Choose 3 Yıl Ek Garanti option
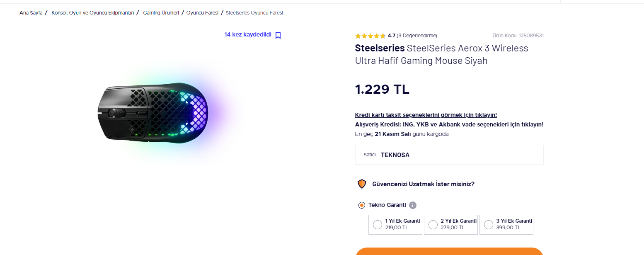Screen dimensions: 644x255 (489, 225)
